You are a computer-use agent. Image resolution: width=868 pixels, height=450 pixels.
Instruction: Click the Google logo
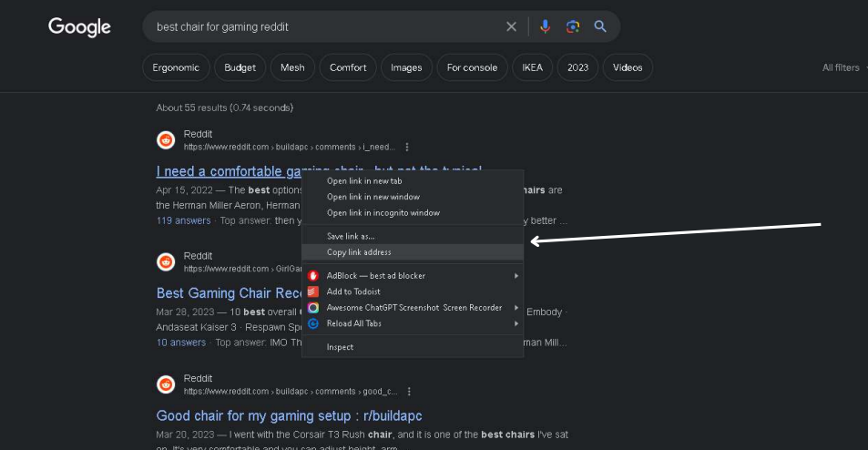point(79,26)
